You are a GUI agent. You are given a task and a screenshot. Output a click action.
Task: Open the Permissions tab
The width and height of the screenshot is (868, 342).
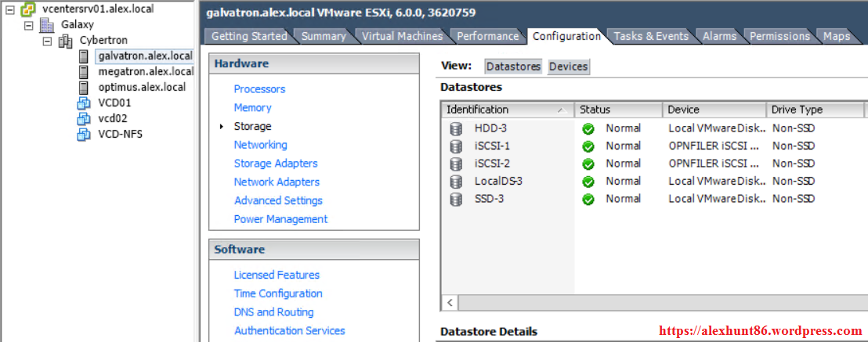coord(779,37)
